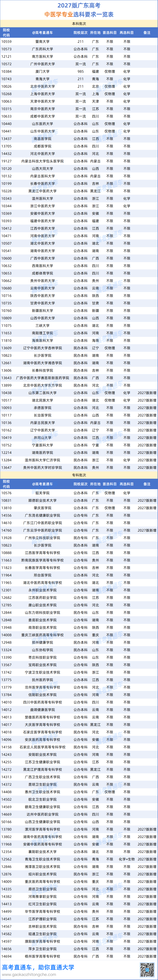Select 青海卫生职业技术学院
Image resolution: width=158 pixels, height=980 pixels.
tap(43, 859)
